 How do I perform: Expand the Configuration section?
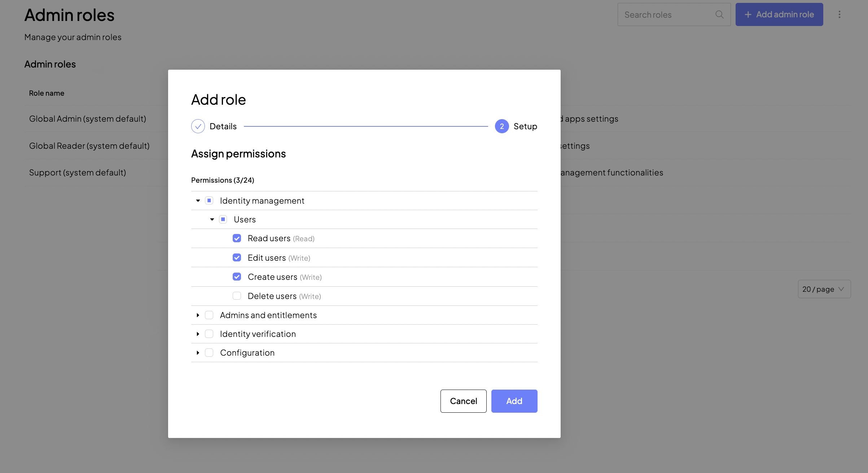[198, 353]
